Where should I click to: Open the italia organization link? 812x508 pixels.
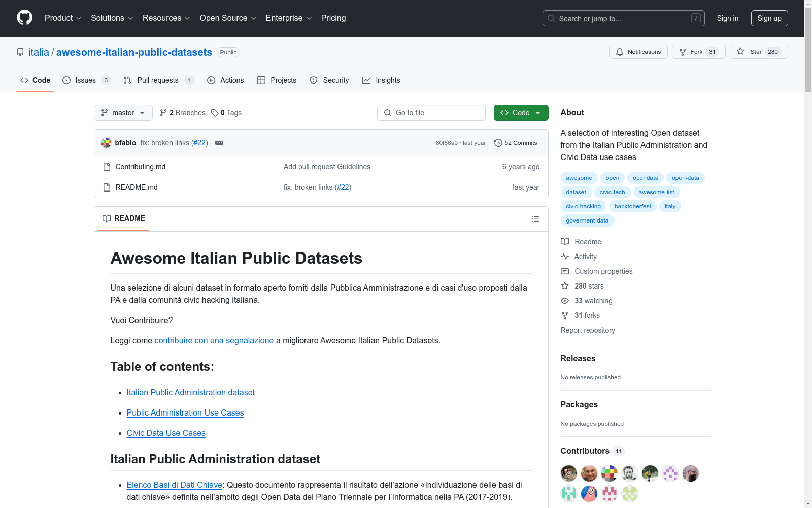pyautogui.click(x=39, y=52)
